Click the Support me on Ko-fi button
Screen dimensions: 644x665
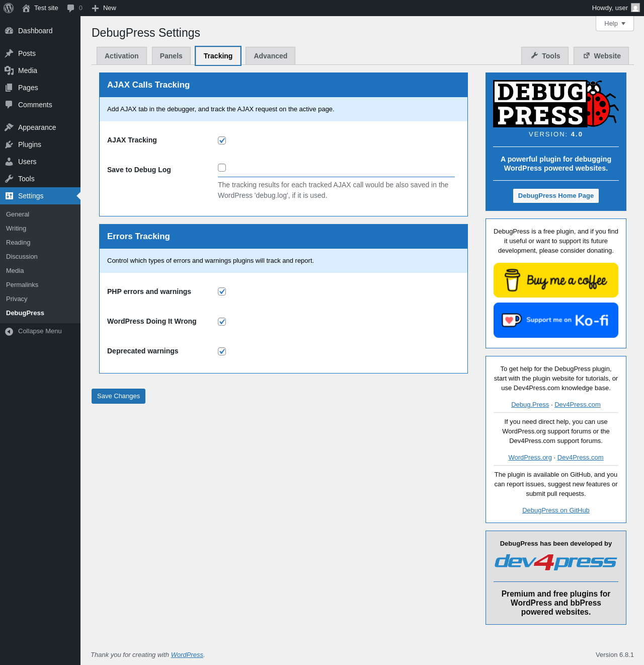[556, 320]
